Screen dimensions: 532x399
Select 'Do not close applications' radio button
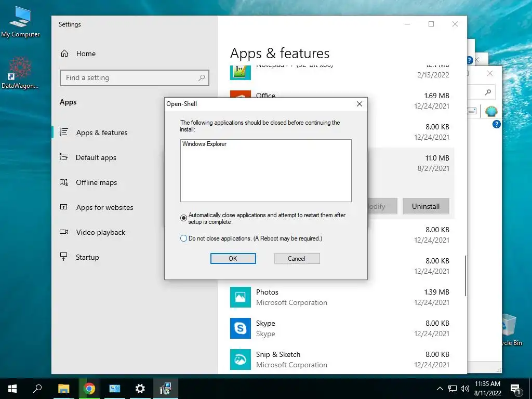coord(183,238)
